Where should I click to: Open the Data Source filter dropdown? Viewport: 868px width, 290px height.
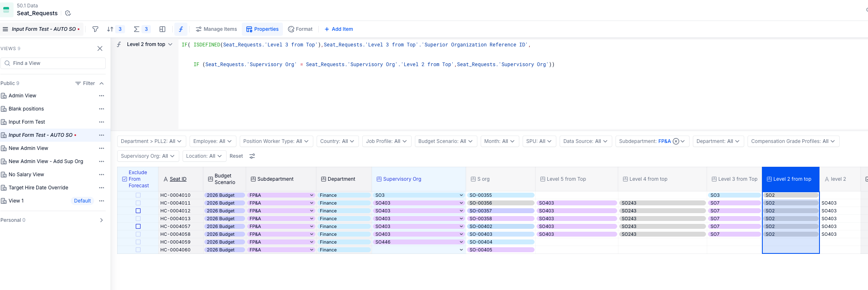586,141
